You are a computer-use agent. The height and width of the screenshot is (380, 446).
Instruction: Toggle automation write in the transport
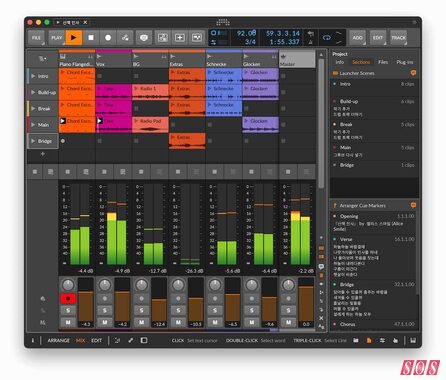click(125, 38)
